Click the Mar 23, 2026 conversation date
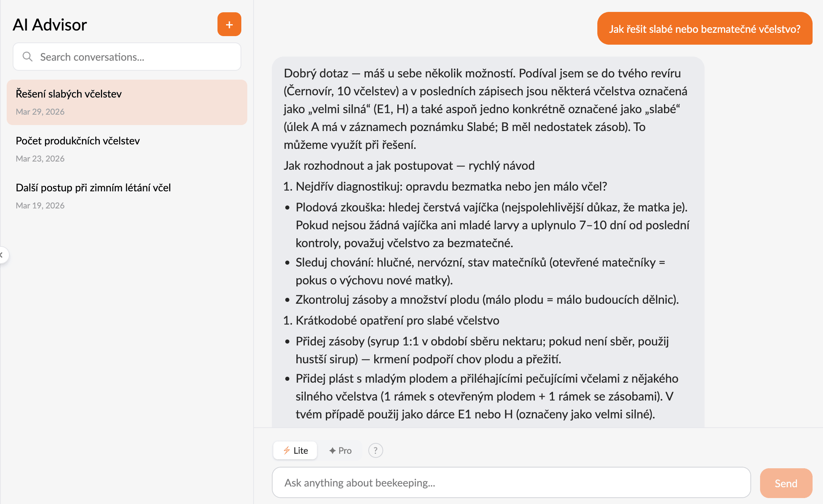 tap(40, 159)
